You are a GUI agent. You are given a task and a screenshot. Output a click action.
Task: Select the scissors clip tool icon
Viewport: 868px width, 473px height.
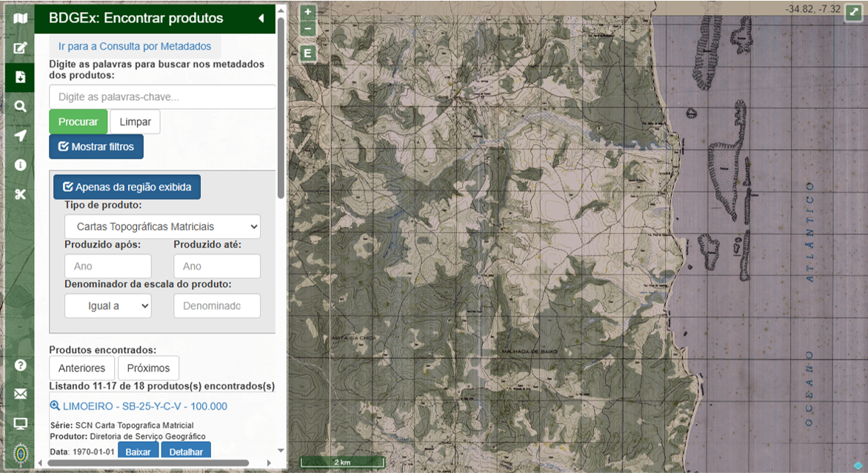20,194
